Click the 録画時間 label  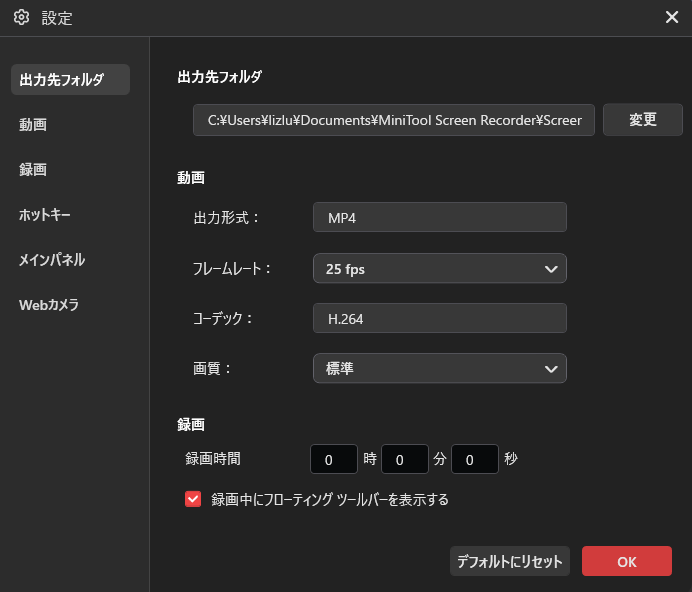click(x=213, y=459)
